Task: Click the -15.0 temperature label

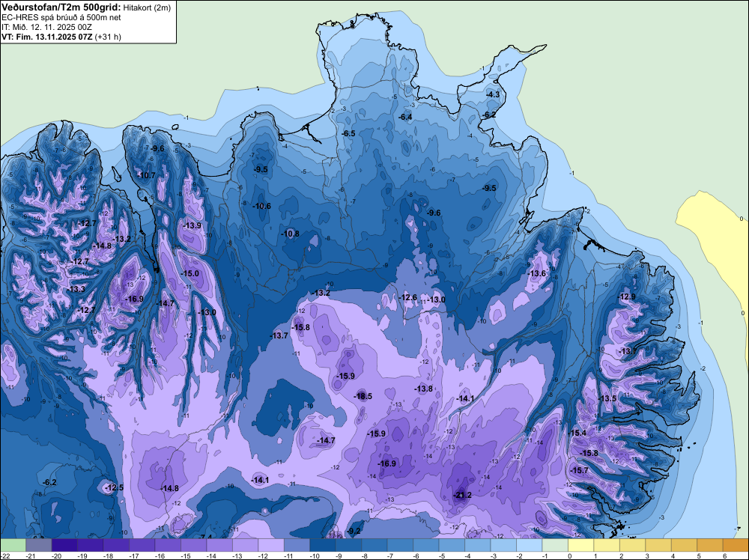Action: coord(190,273)
